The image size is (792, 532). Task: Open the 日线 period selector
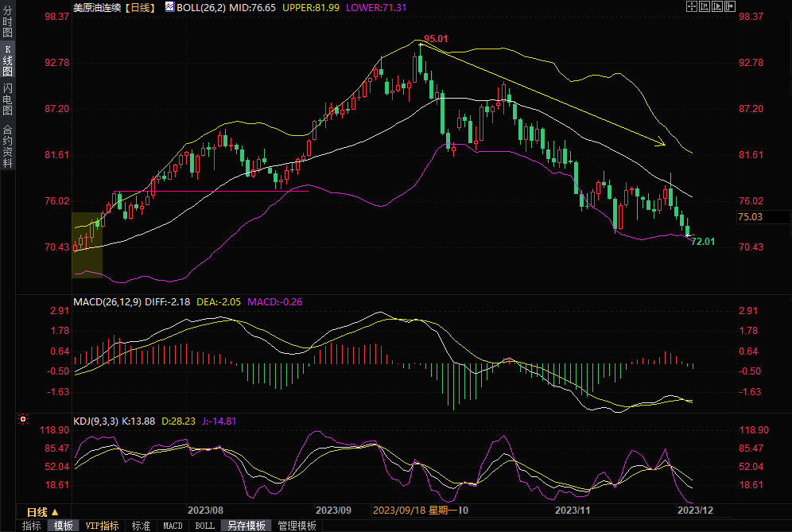coord(43,511)
